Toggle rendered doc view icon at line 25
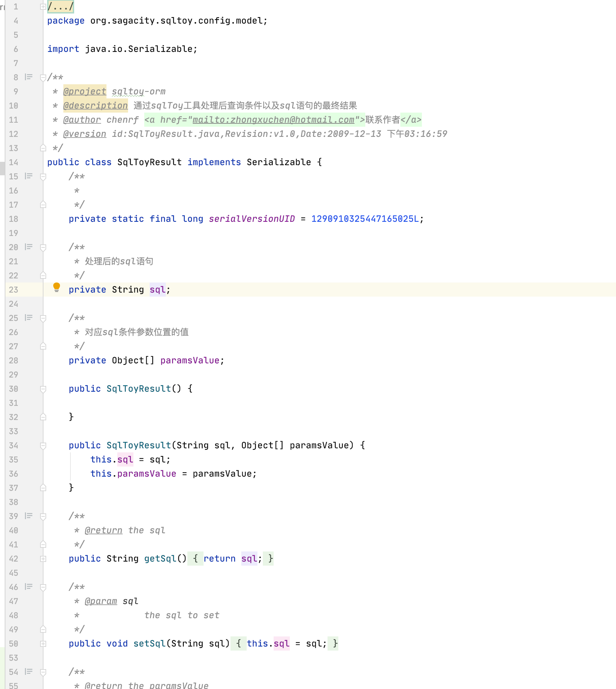Screen dimensions: 616x689 point(29,318)
